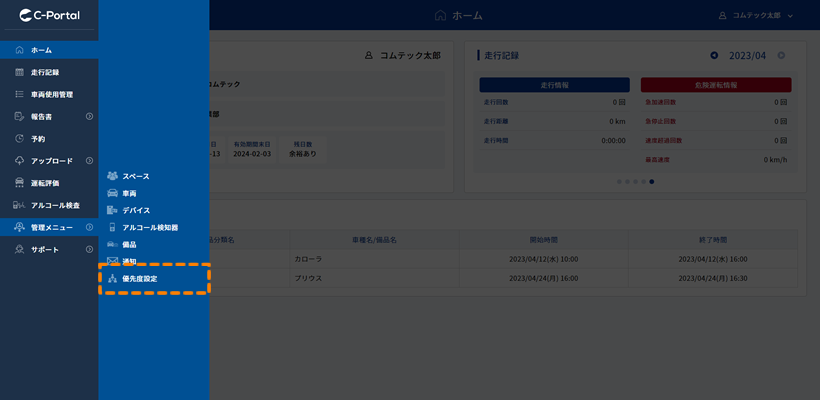The image size is (820, 400).
Task: Select the active fifth carousel dot
Action: pos(652,181)
